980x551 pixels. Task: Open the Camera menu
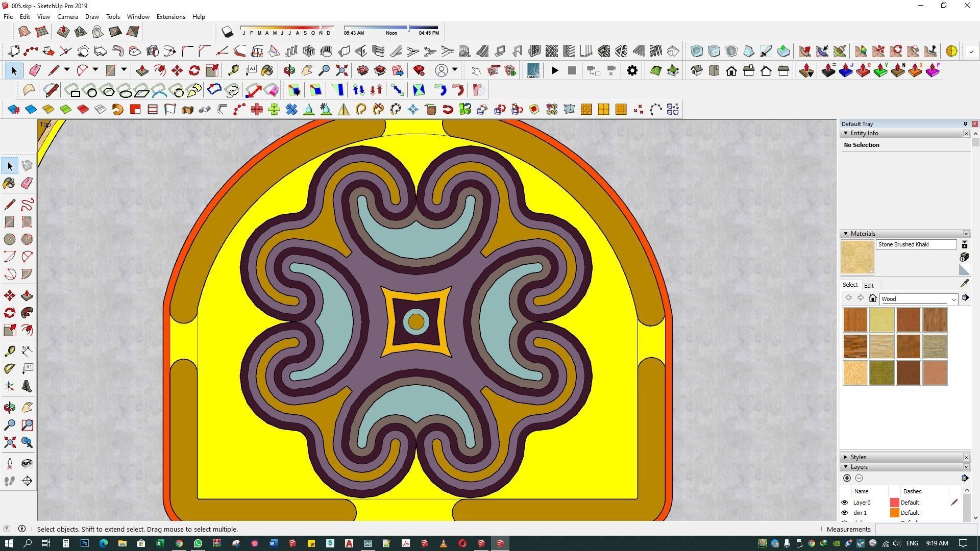(x=67, y=17)
